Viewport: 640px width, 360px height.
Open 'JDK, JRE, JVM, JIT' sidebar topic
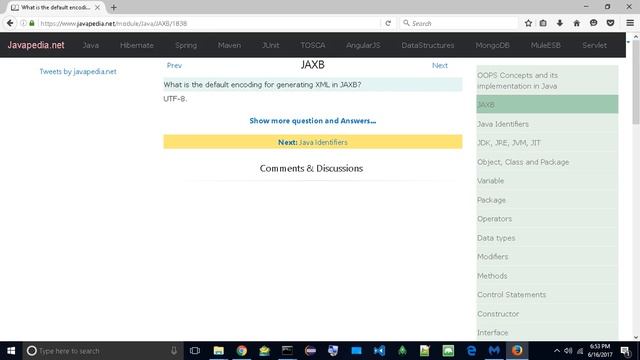(x=547, y=143)
